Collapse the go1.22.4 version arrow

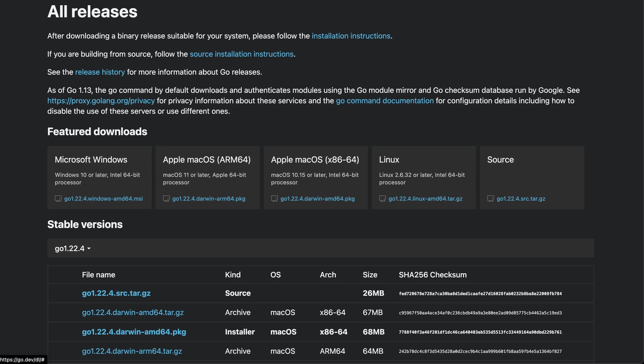tap(89, 249)
